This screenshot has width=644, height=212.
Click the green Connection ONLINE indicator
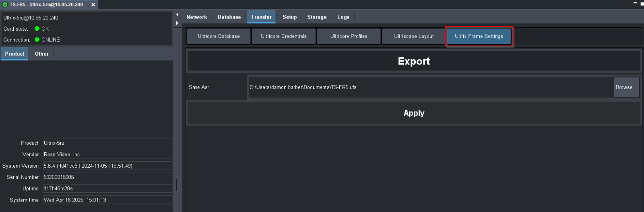pyautogui.click(x=37, y=39)
